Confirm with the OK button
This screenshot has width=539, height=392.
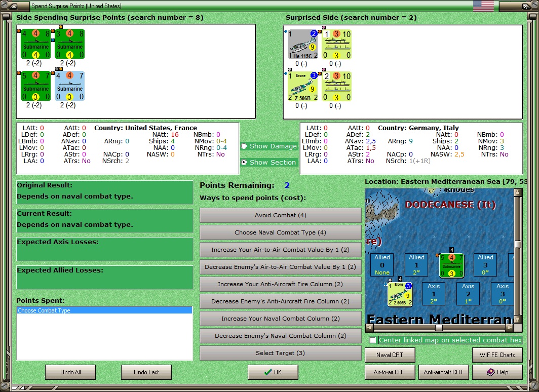pos(273,372)
